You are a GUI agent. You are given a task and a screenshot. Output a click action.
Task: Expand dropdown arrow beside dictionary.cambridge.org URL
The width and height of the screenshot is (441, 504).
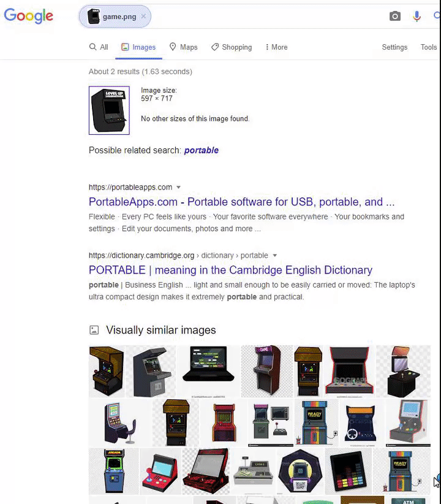coord(274,256)
